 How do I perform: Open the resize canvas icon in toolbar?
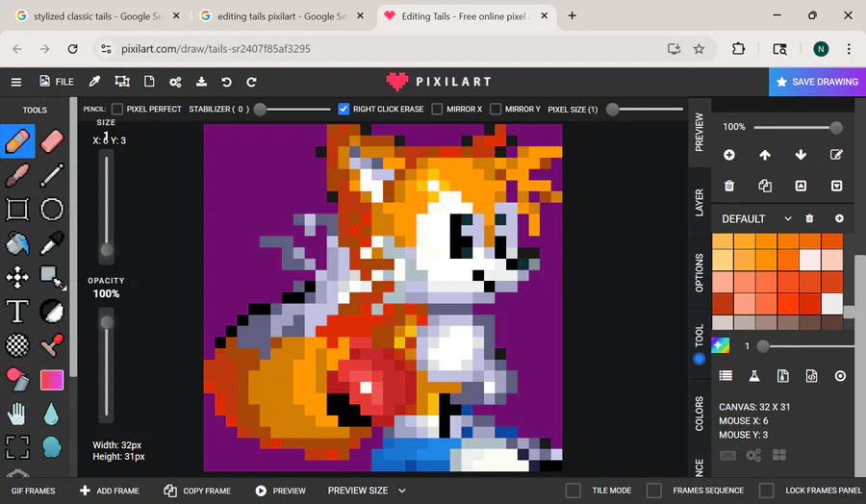[122, 82]
